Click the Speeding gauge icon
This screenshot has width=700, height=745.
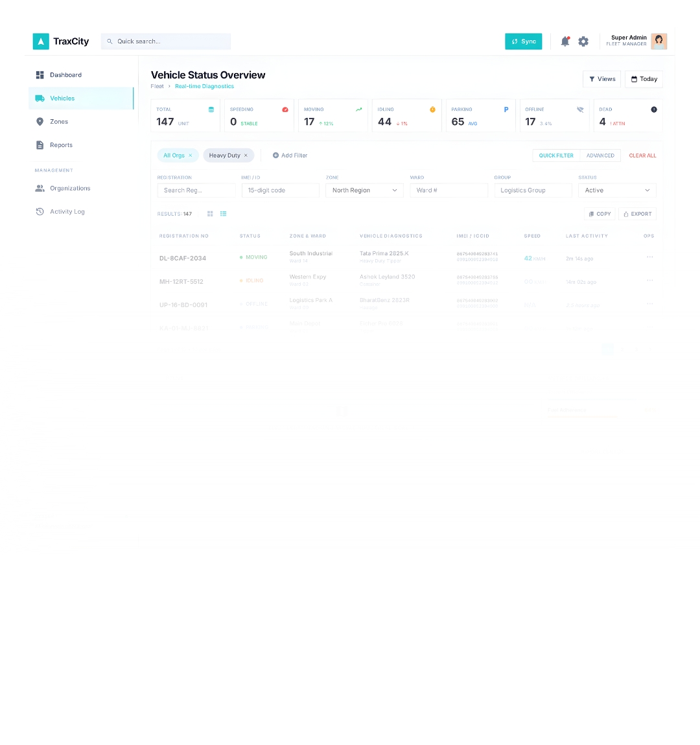(285, 109)
